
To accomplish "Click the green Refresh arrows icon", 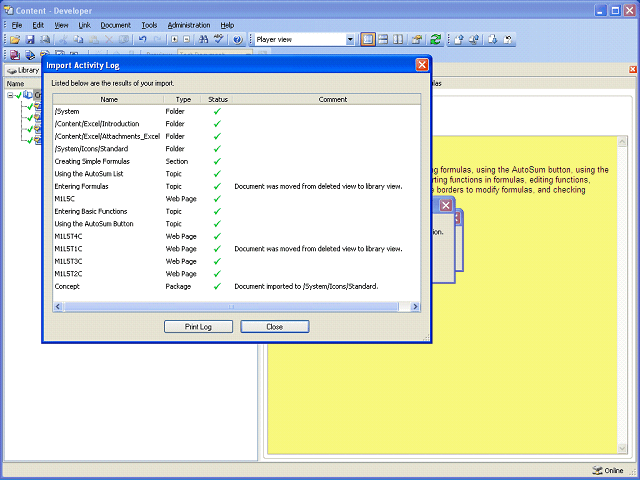I will click(x=436, y=40).
